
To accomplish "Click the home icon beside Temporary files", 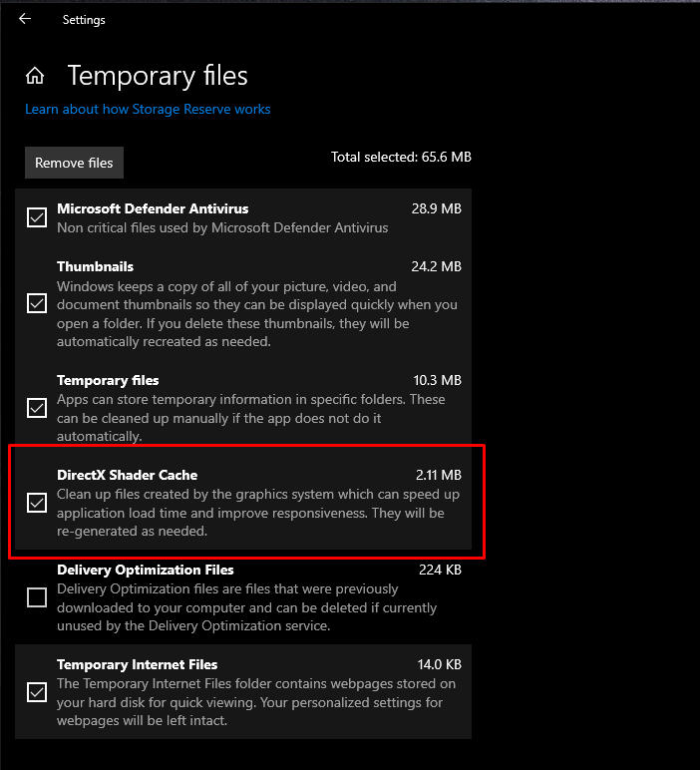I will point(35,76).
